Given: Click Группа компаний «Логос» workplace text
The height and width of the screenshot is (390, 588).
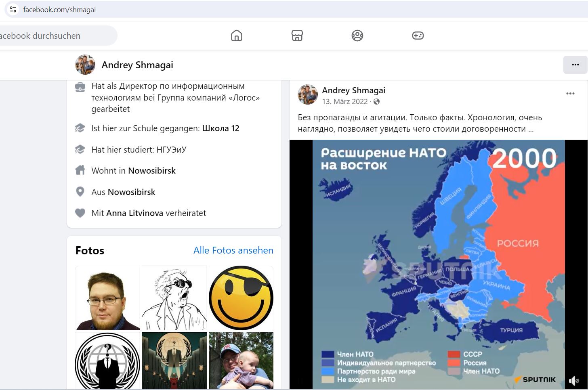Looking at the screenshot, I should (208, 98).
